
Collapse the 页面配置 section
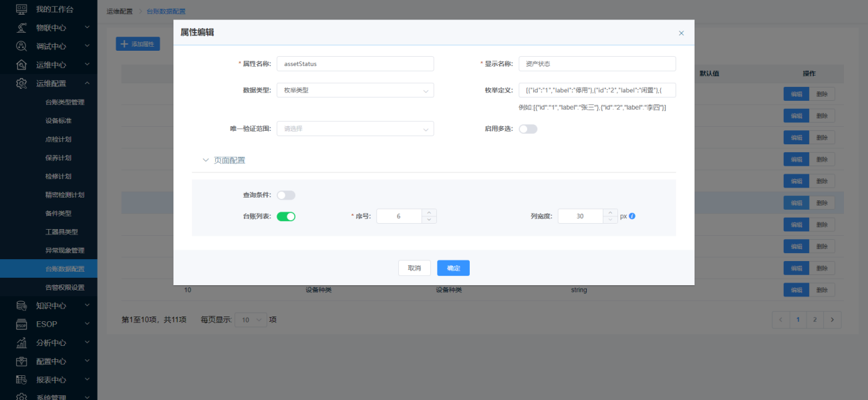point(206,160)
